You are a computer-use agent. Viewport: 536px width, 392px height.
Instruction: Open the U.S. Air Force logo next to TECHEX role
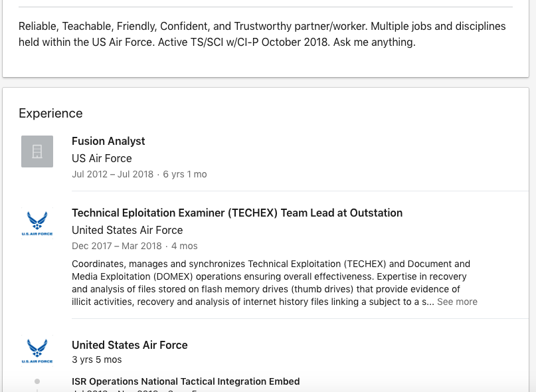[x=37, y=223]
